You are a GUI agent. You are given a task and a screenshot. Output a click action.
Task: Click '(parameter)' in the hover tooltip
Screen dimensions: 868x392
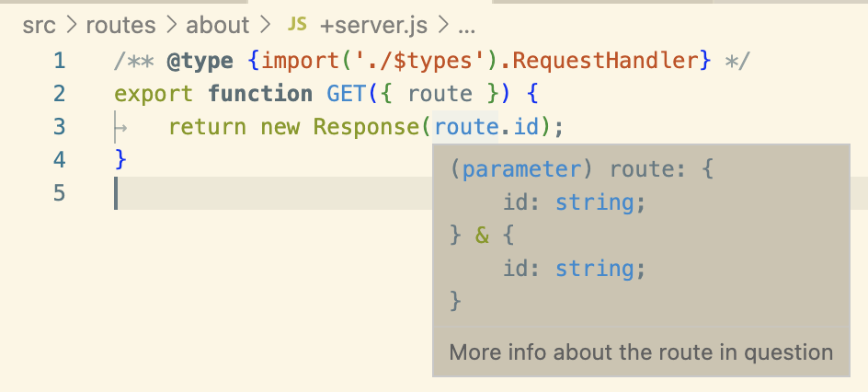tap(521, 169)
